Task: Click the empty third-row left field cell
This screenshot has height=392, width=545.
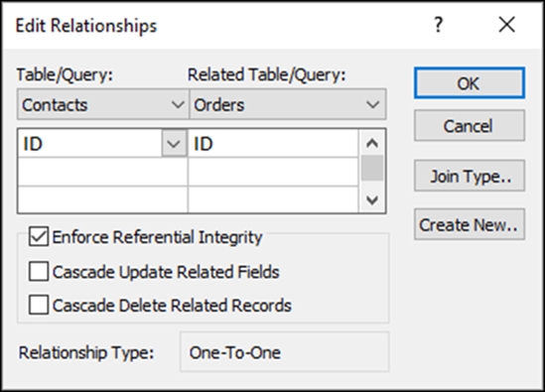Action: click(102, 199)
